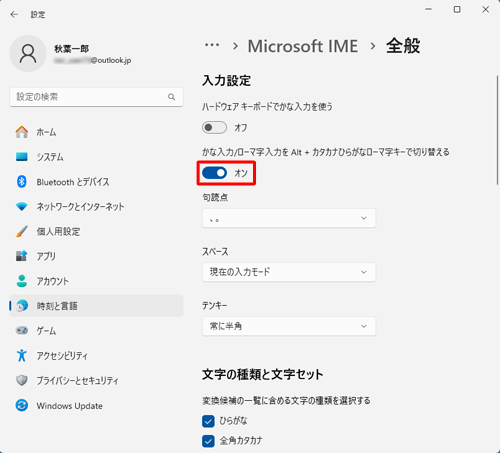Click the Windows Update refresh icon
This screenshot has width=500, height=453.
tap(22, 405)
